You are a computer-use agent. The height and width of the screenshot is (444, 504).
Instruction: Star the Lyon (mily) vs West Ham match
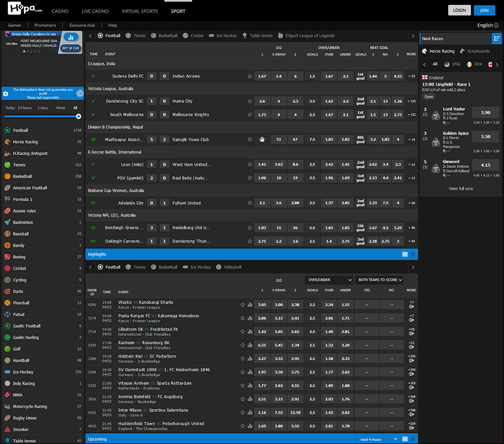point(250,164)
